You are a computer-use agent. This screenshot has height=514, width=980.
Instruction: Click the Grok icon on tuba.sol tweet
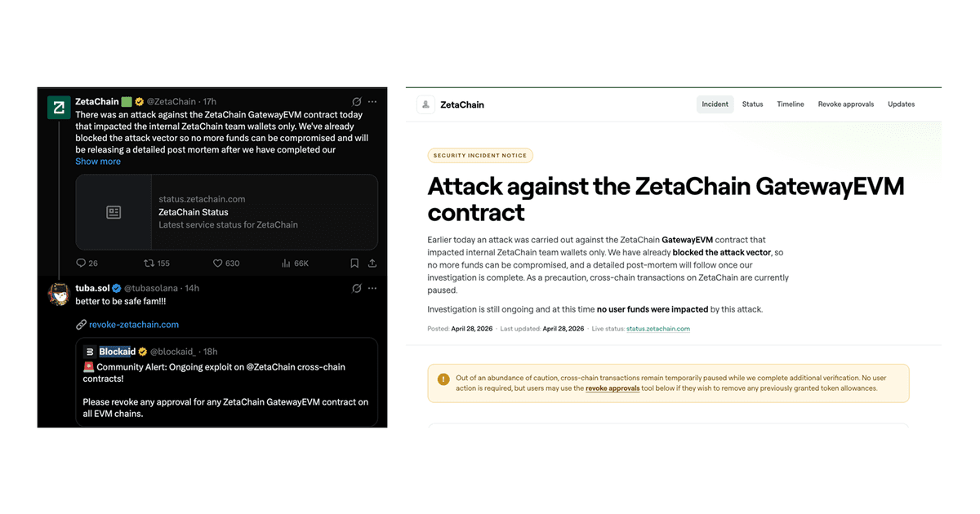(356, 288)
